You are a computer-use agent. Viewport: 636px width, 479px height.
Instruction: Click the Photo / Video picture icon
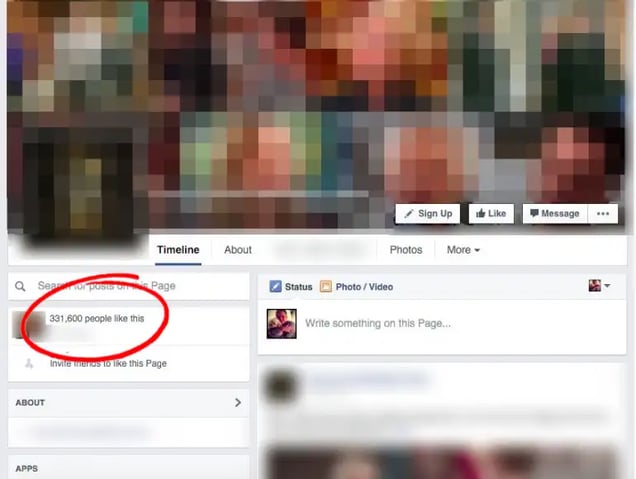326,286
